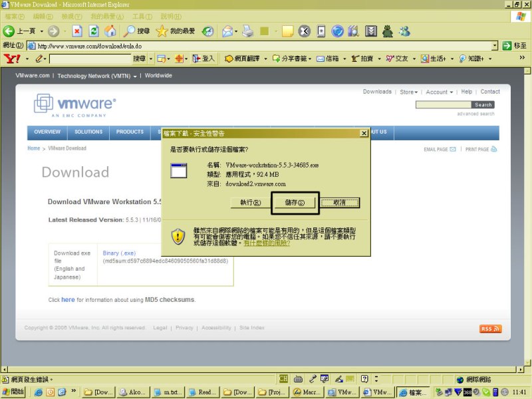This screenshot has height=399, width=532.
Task: Expand the Technology Network (VMTN) dropdown
Action: pyautogui.click(x=97, y=76)
